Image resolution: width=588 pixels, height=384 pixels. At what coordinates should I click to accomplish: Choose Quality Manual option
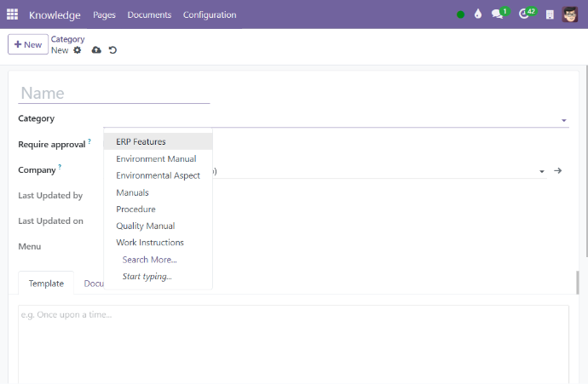pos(145,226)
